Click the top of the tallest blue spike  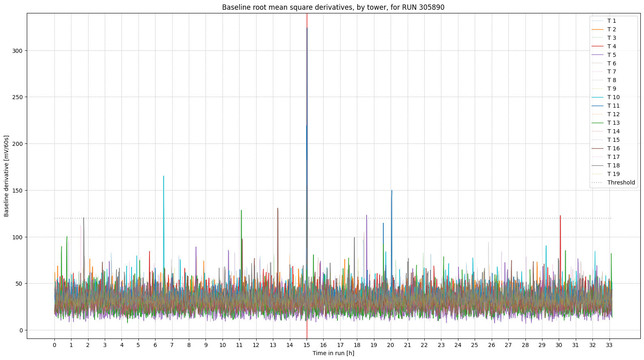tap(307, 28)
